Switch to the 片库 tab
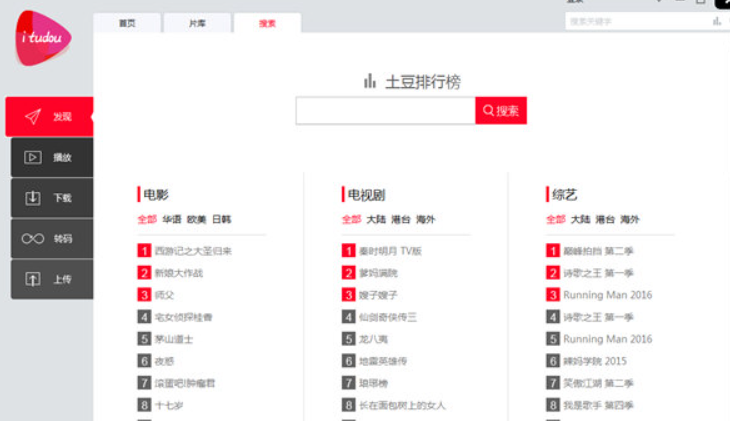Screen dimensions: 730x421 tap(197, 23)
